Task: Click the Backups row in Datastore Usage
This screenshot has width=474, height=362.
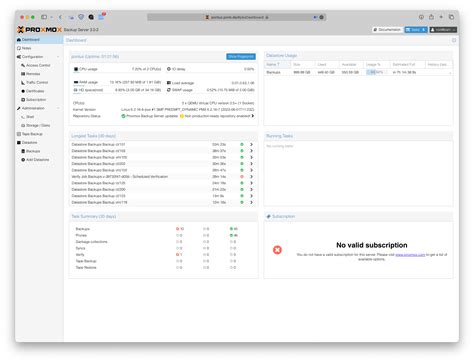Action: [x=358, y=72]
